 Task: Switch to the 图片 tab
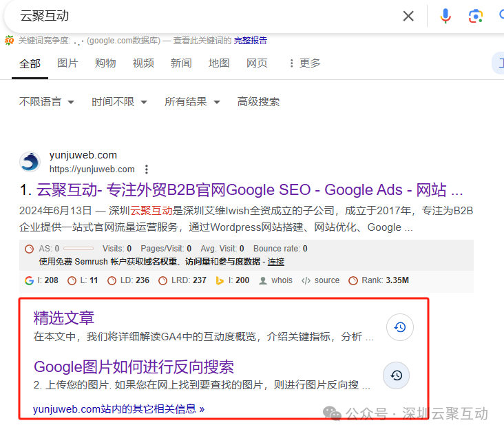point(67,63)
